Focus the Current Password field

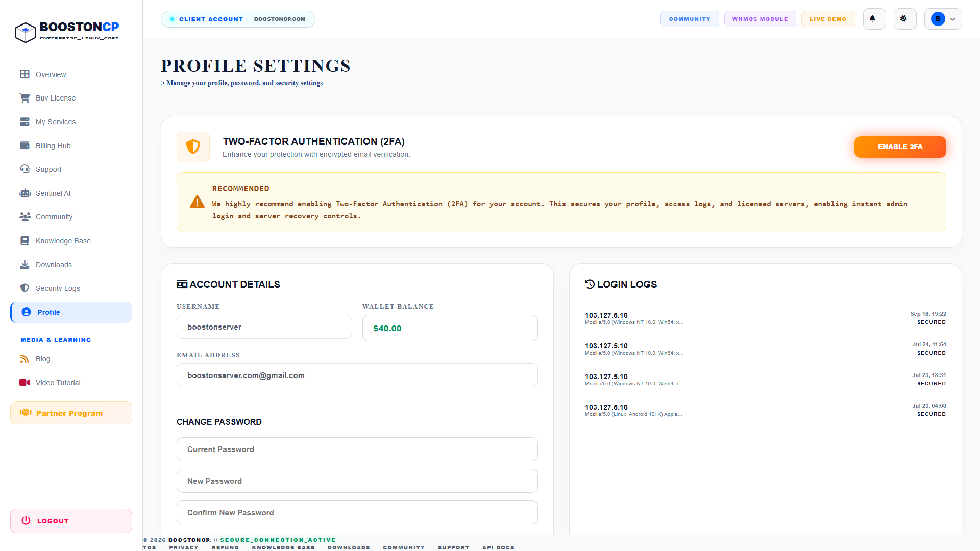(357, 449)
